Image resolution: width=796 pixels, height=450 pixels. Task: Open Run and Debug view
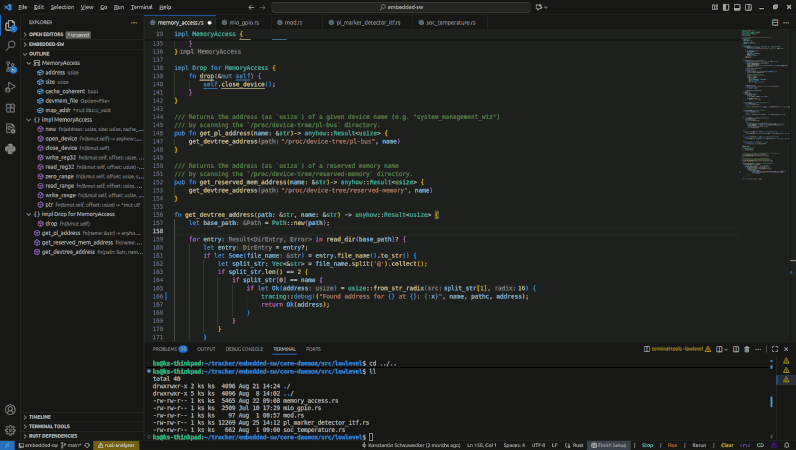click(x=10, y=87)
